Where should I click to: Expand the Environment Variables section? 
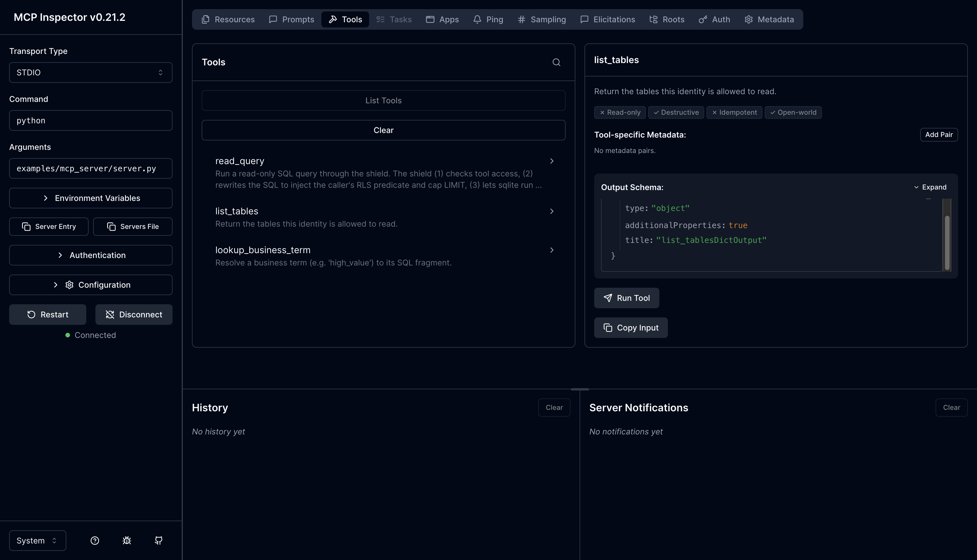91,198
